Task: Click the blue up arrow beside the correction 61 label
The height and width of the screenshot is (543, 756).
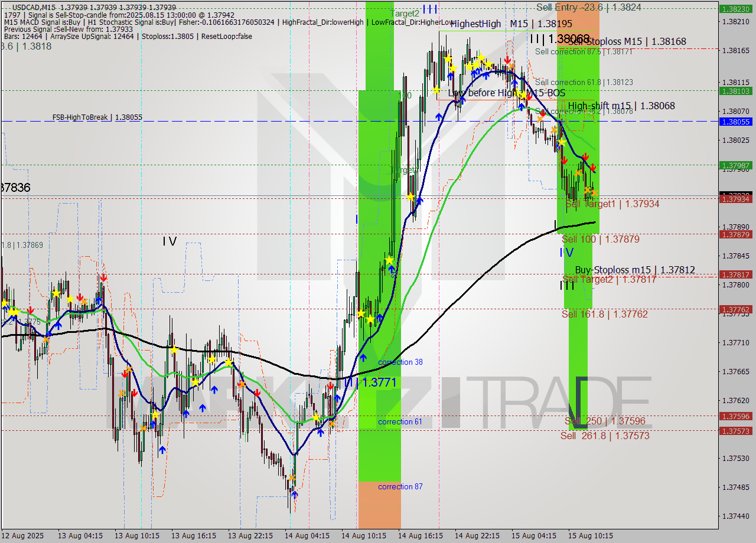Action: point(321,433)
